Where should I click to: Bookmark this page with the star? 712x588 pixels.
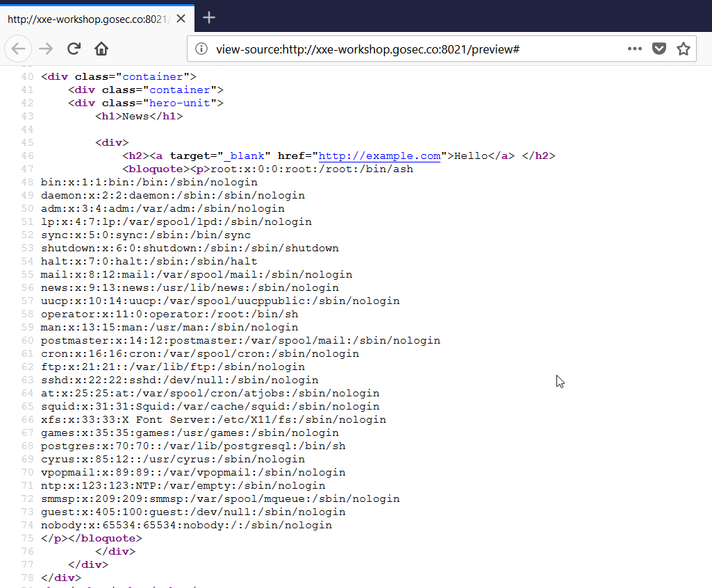tap(684, 49)
